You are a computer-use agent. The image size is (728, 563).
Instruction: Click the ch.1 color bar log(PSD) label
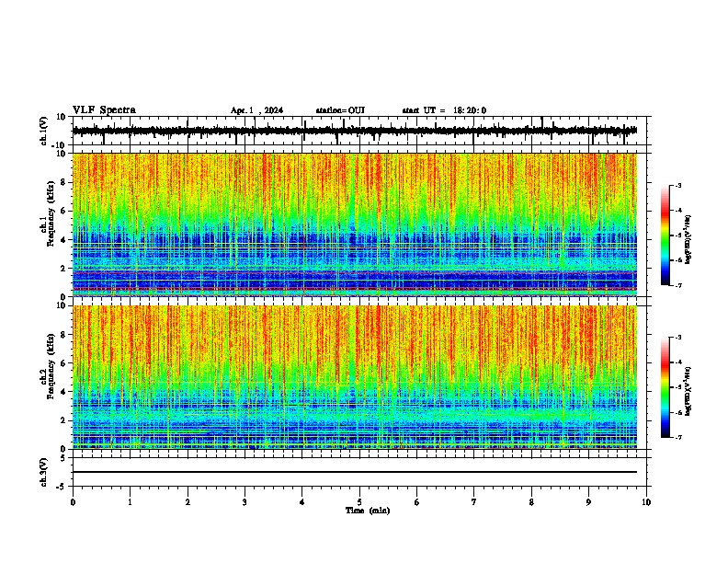pos(688,239)
